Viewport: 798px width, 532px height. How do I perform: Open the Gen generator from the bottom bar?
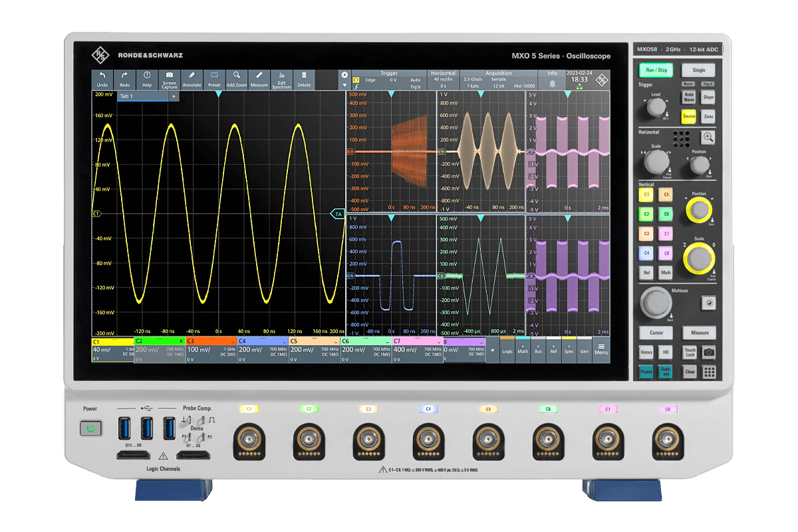click(x=585, y=348)
